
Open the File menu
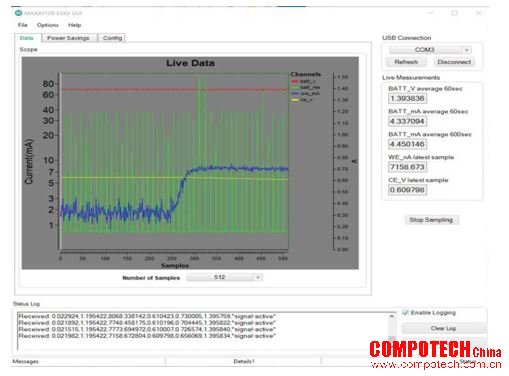(23, 25)
